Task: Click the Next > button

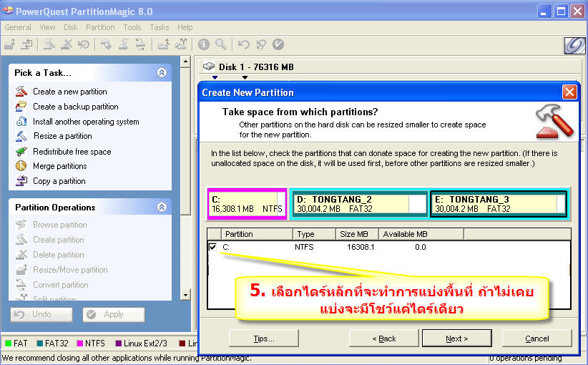Action: [457, 339]
